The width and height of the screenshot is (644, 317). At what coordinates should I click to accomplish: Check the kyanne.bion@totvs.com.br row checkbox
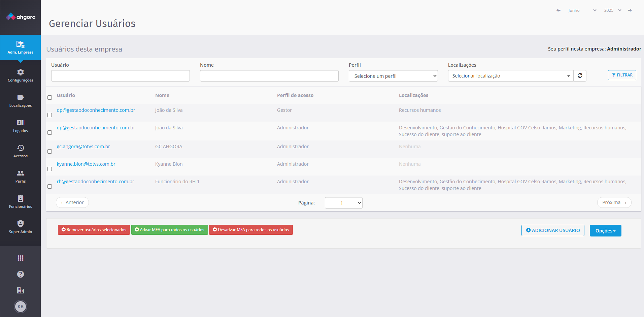pos(50,169)
